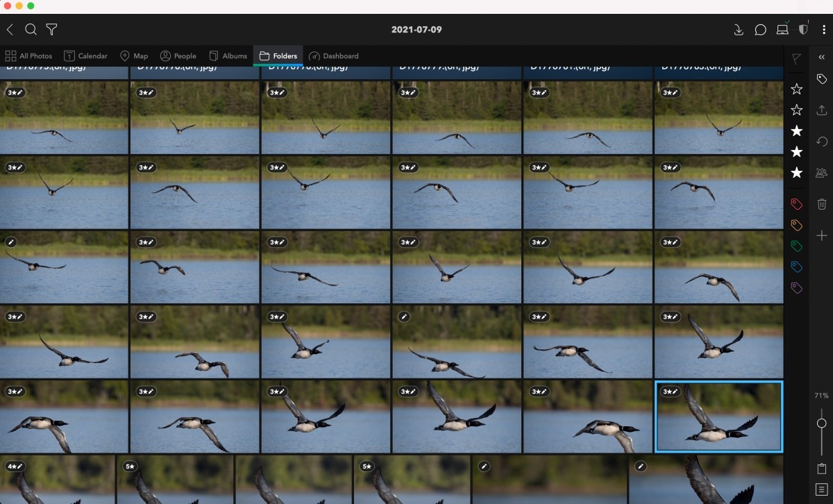Click the plus add icon in right panel
This screenshot has height=504, width=833.
[822, 236]
